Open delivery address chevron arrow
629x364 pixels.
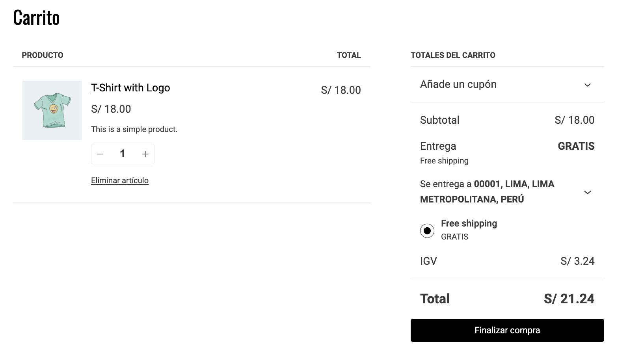[587, 192]
